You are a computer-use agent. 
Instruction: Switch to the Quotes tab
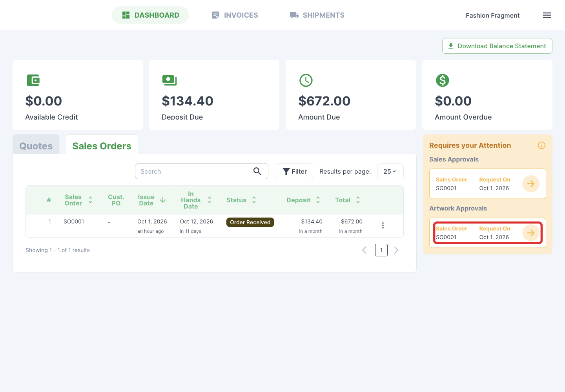(x=36, y=145)
